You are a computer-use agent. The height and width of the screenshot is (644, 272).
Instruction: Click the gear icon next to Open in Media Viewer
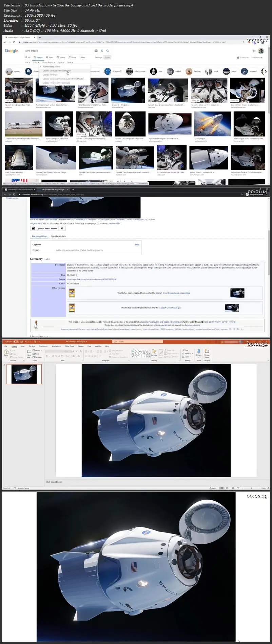click(62, 228)
